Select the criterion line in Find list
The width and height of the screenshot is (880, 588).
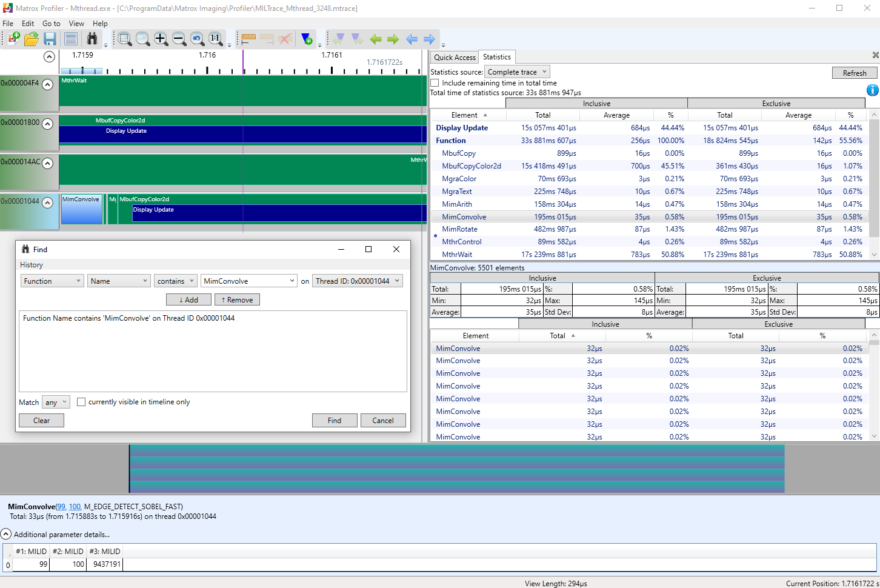[128, 318]
